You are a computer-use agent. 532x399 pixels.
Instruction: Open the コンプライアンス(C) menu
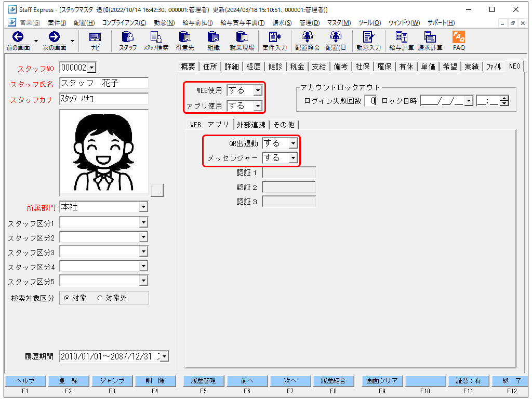click(124, 23)
